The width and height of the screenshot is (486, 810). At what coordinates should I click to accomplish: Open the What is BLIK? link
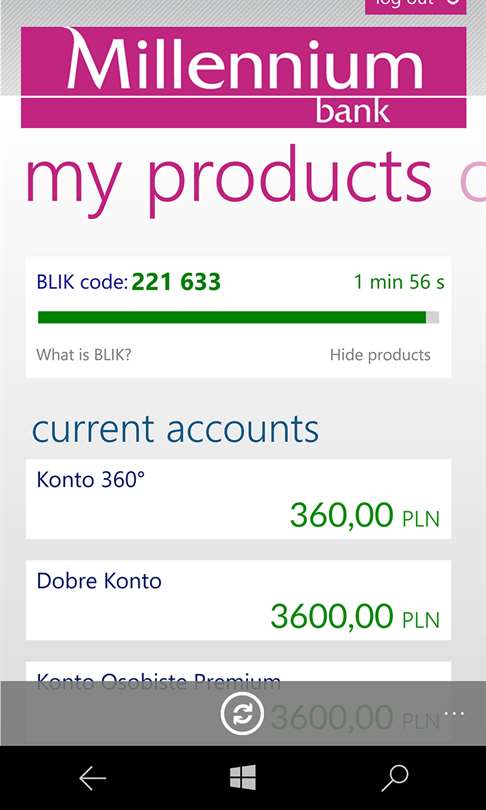pos(84,355)
